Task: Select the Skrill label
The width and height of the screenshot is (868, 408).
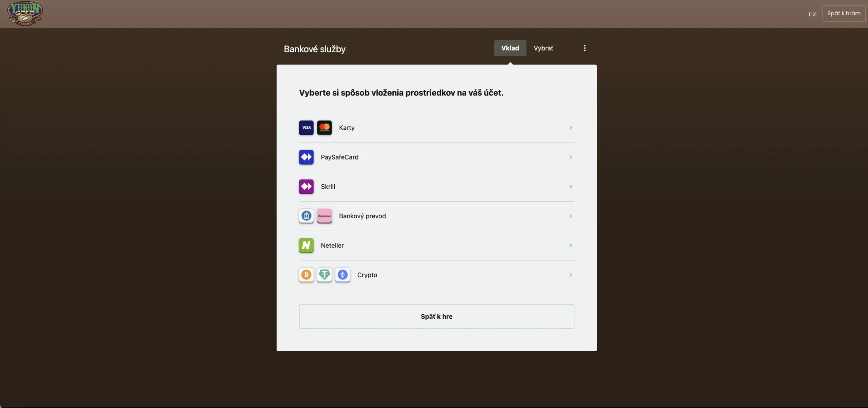Action: [328, 187]
